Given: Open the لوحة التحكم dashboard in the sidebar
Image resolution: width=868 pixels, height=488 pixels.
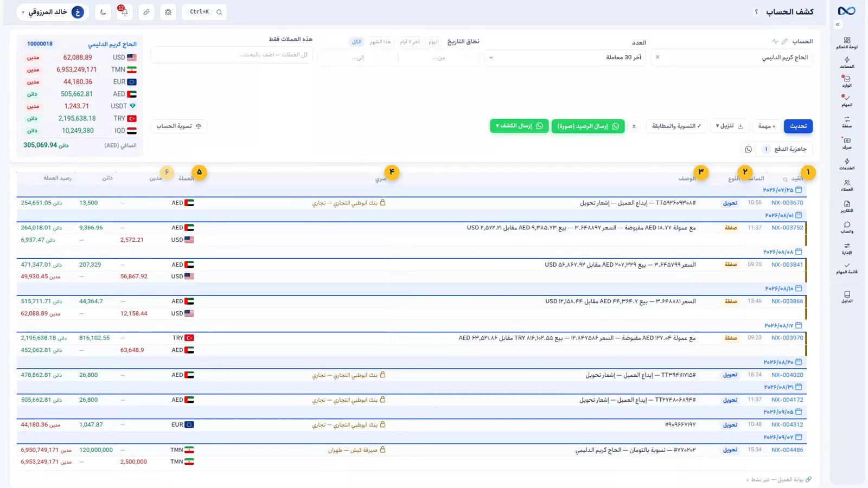Looking at the screenshot, I should coord(847,43).
